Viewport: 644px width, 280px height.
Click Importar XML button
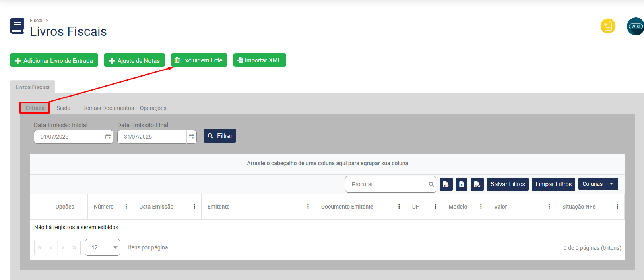pyautogui.click(x=260, y=60)
